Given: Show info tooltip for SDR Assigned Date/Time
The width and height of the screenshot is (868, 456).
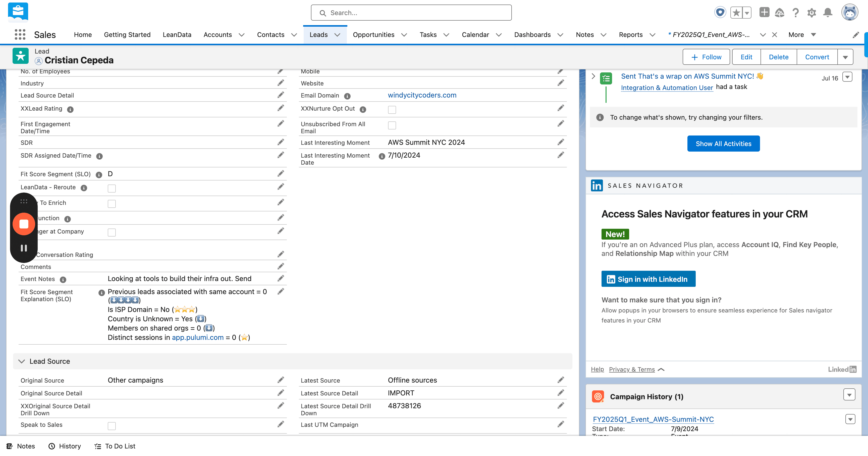Looking at the screenshot, I should tap(99, 156).
